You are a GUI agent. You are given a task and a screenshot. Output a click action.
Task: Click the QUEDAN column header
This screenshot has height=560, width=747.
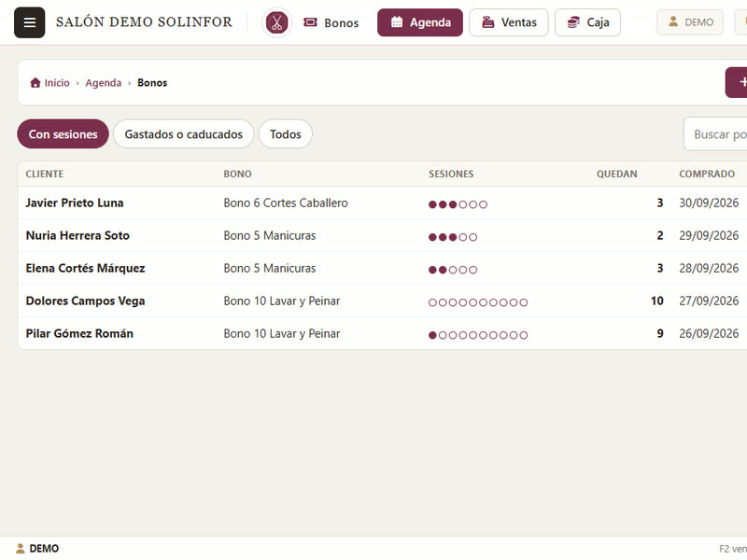[x=617, y=174]
